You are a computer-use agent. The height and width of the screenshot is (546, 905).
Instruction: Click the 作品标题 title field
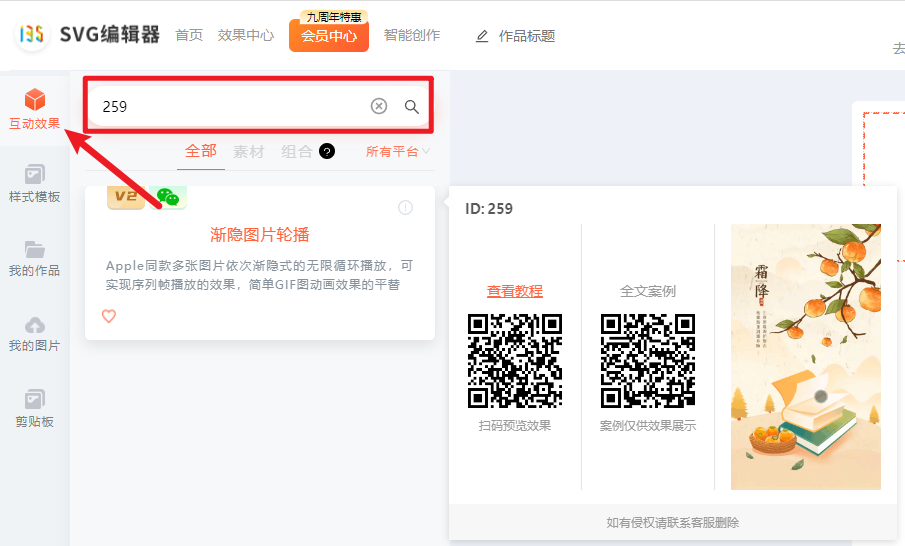coord(527,36)
